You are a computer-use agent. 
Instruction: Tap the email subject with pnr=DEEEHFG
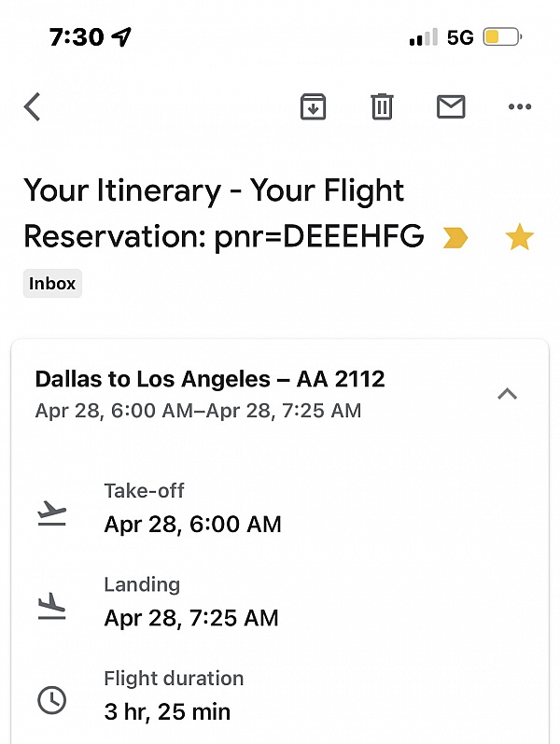click(223, 213)
